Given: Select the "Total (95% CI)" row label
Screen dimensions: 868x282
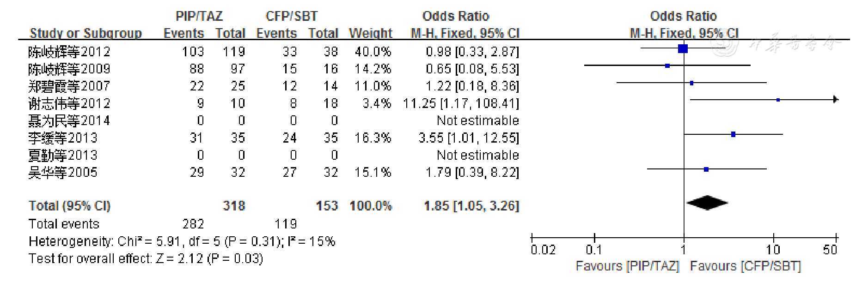Looking at the screenshot, I should [x=69, y=206].
